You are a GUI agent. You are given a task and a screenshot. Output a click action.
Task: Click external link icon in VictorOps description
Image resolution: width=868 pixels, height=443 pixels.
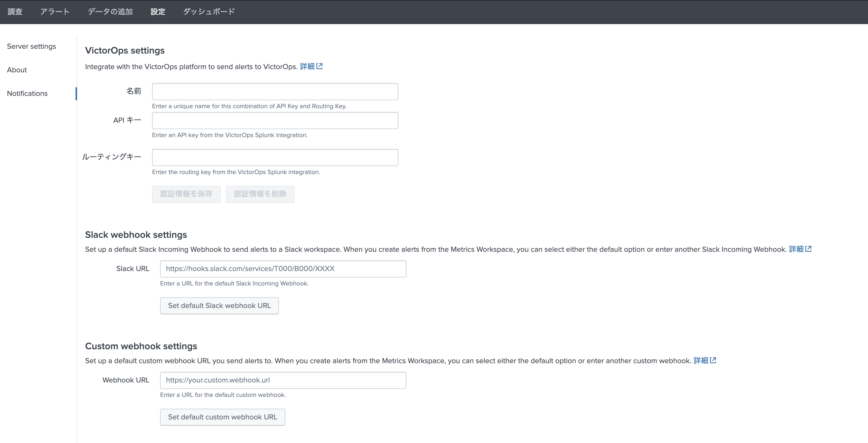(x=319, y=66)
